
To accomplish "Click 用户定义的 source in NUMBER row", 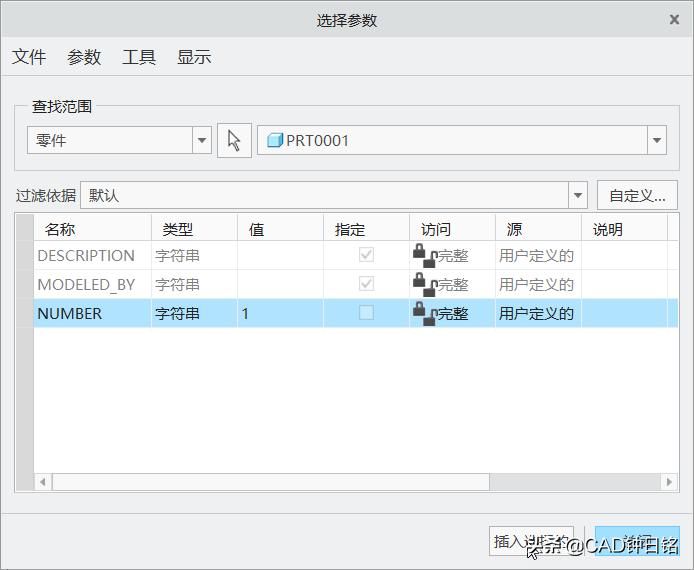I will pos(538,314).
